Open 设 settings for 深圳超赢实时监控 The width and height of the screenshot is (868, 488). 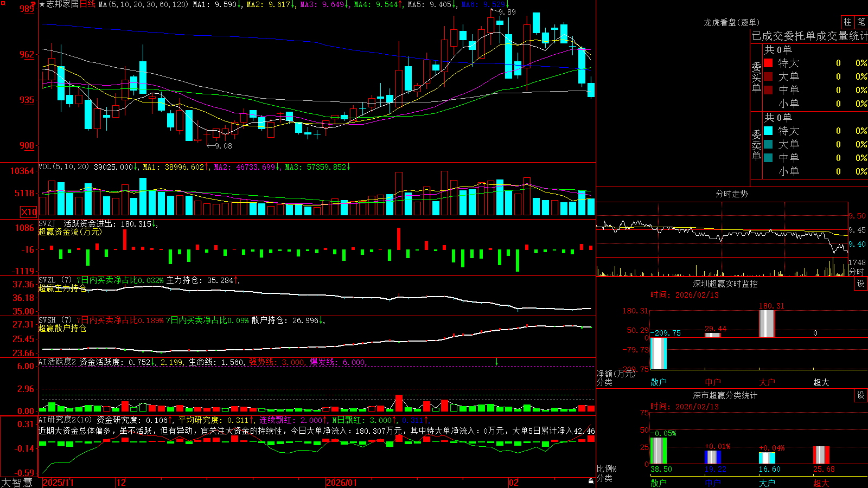(x=861, y=284)
